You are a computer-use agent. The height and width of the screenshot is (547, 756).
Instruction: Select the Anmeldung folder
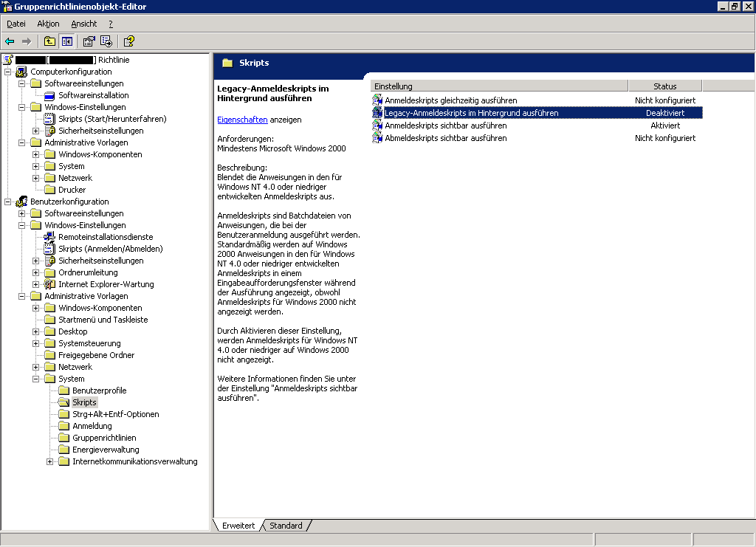92,426
